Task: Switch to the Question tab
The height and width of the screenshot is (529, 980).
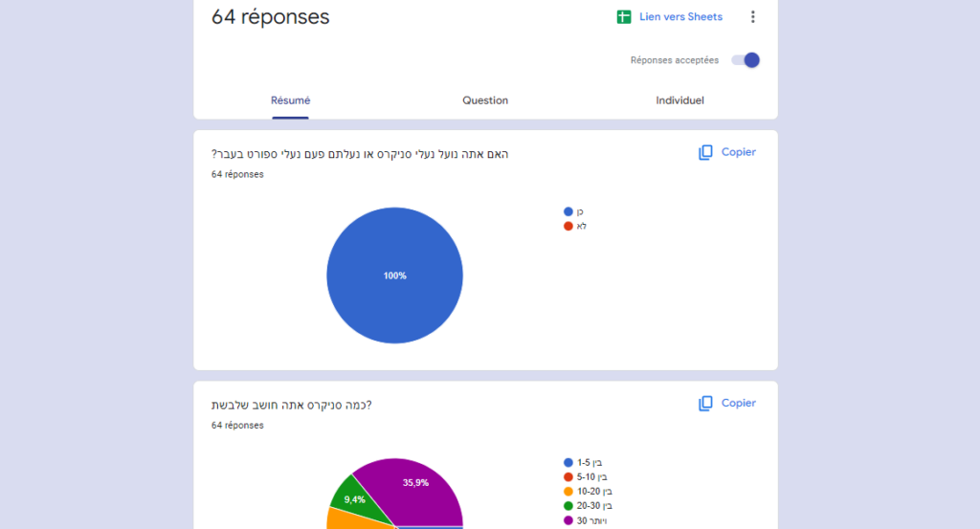Action: [x=485, y=100]
